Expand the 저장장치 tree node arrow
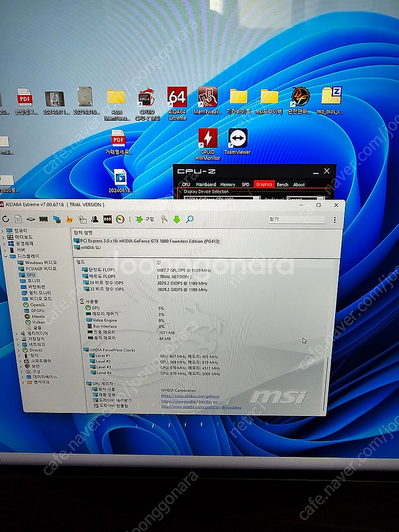The height and width of the screenshot is (532, 399). [x=18, y=339]
